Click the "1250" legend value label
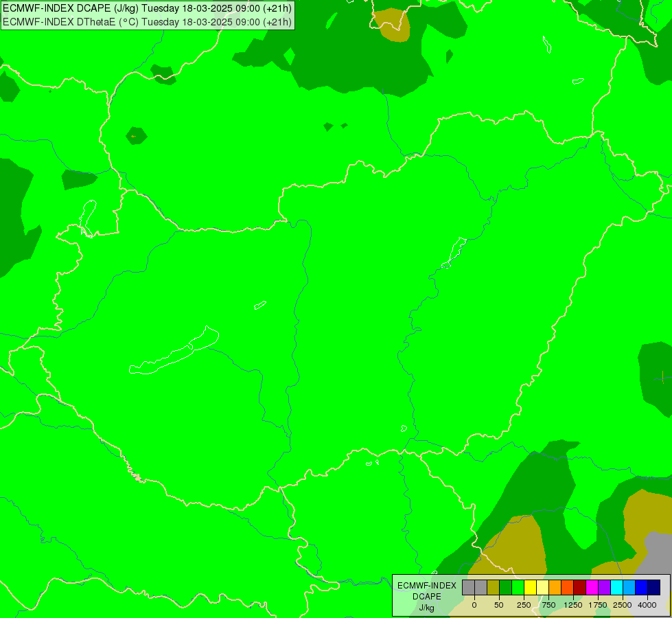The height and width of the screenshot is (618, 672). tap(573, 605)
